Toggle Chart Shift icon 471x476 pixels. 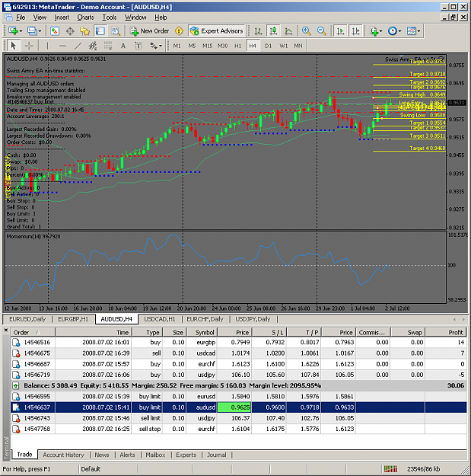tap(355, 31)
